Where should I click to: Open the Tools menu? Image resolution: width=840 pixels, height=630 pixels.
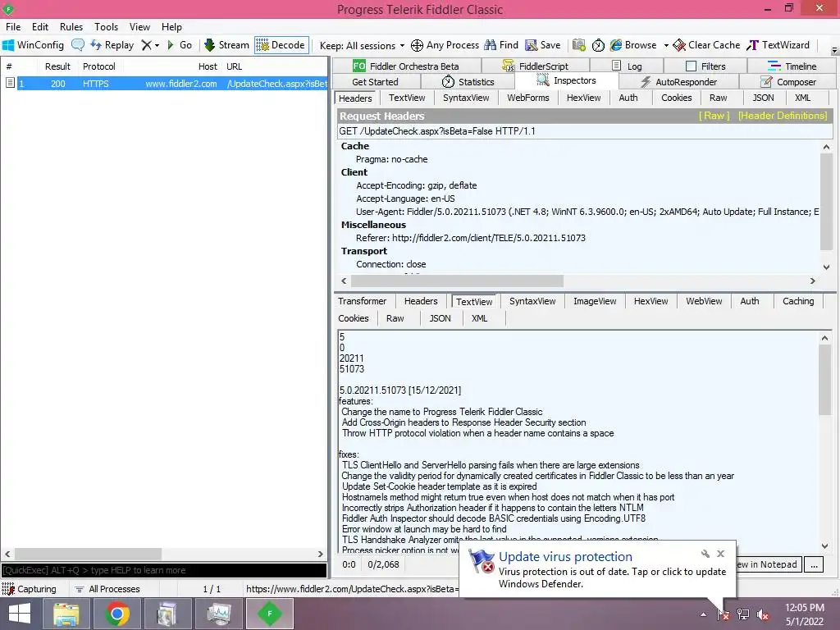(106, 27)
